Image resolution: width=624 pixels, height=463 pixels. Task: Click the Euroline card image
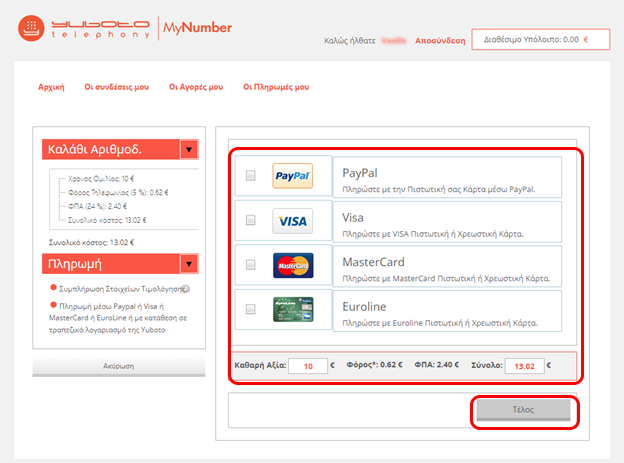(x=293, y=309)
